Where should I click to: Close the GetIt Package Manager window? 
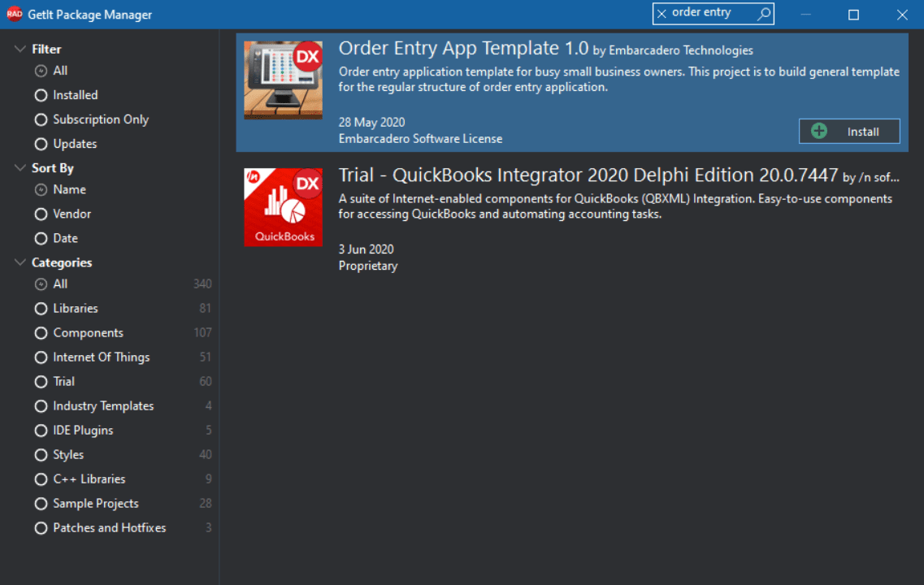901,15
